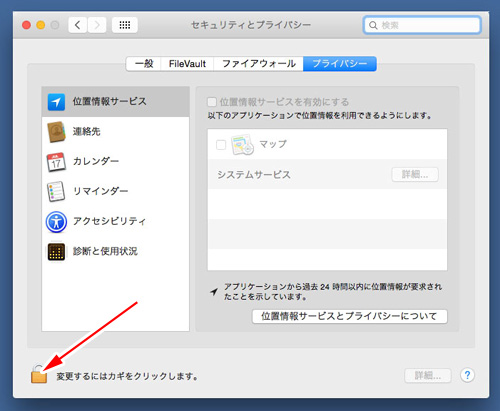Select 位置情報サービス in the sidebar
500x411 pixels.
click(115, 102)
